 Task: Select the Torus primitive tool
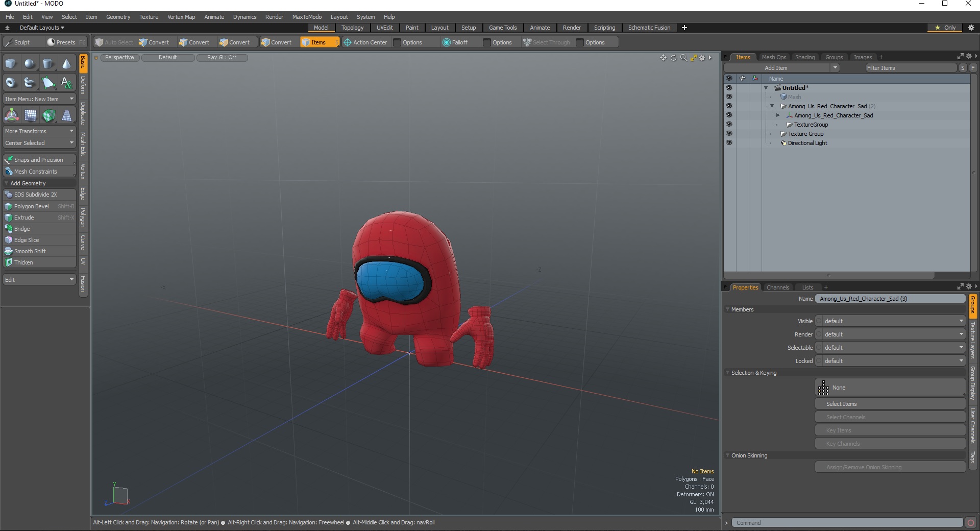click(x=11, y=82)
